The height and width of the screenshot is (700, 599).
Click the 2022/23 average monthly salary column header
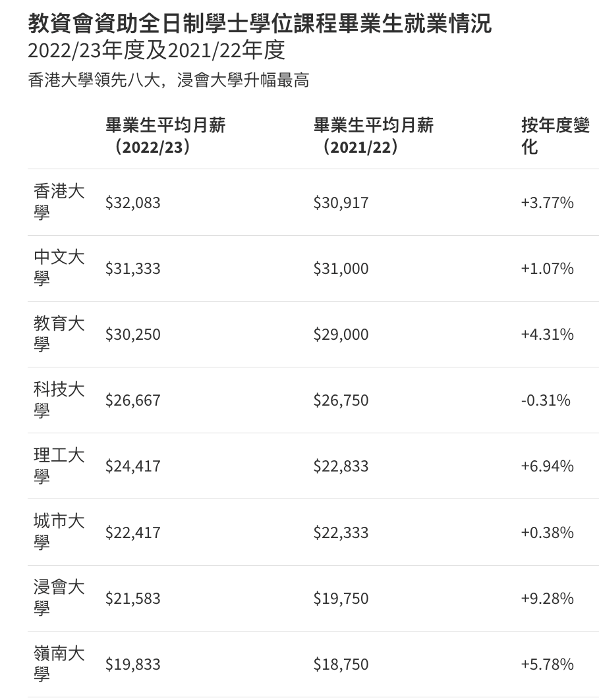(x=165, y=136)
